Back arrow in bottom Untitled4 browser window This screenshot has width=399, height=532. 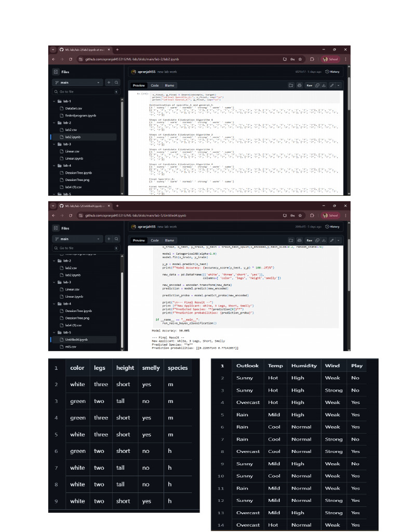click(x=54, y=216)
